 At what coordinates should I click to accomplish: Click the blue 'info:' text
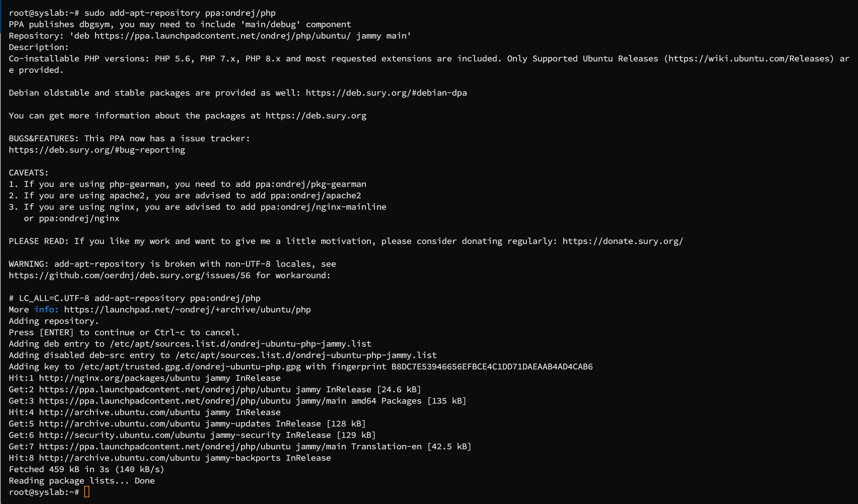[x=46, y=310]
